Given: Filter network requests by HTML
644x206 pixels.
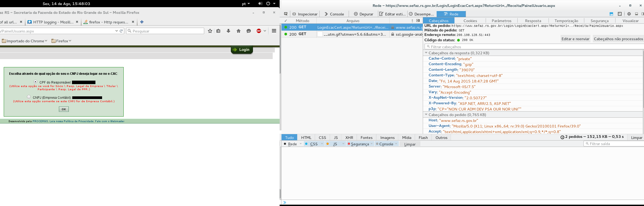Looking at the screenshot, I should 306,138.
